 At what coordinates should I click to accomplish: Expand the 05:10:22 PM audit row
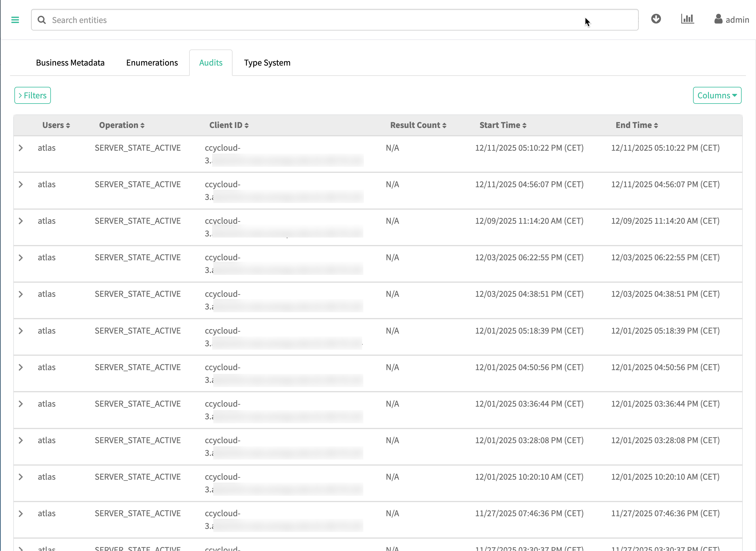[21, 148]
